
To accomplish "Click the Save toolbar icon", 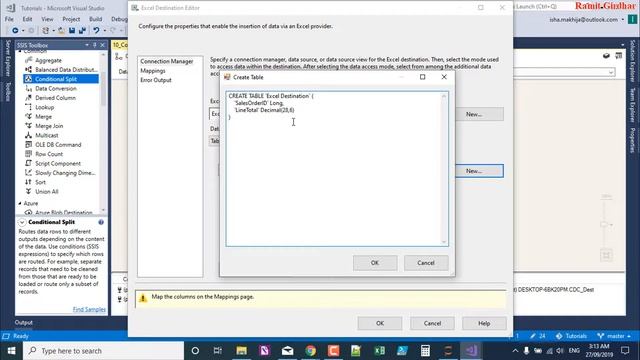I will click(72, 31).
